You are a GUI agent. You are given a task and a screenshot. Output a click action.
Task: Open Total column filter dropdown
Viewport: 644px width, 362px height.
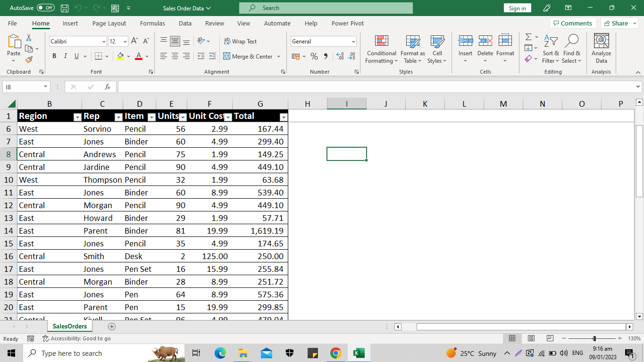283,117
